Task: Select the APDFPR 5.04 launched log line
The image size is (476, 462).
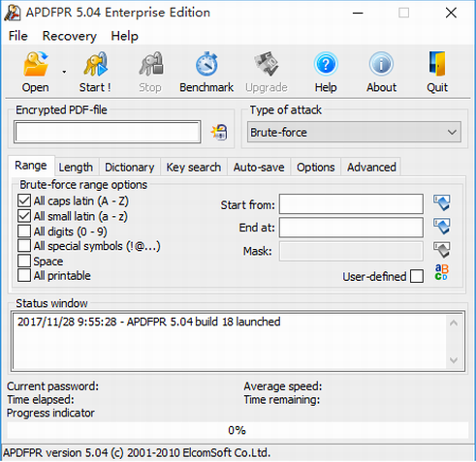Action: tap(149, 322)
